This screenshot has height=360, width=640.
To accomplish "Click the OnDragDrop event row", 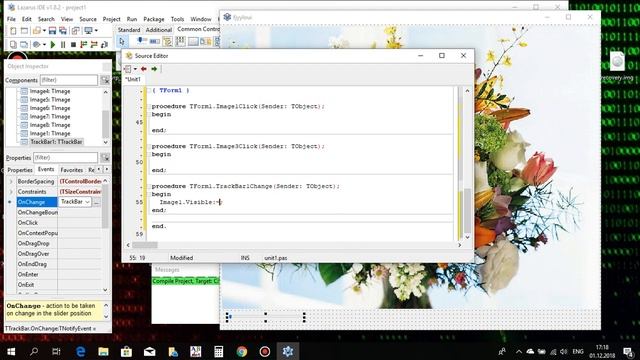I will pyautogui.click(x=59, y=243).
